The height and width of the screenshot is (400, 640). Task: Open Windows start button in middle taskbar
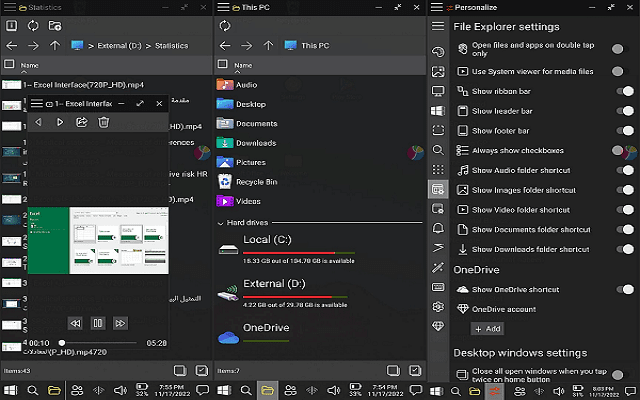click(x=224, y=391)
